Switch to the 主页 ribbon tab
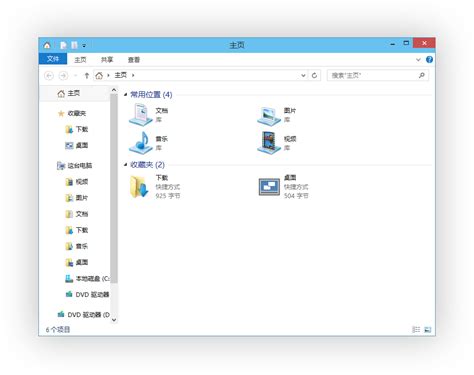Screen dimensions: 474x375 (80, 60)
